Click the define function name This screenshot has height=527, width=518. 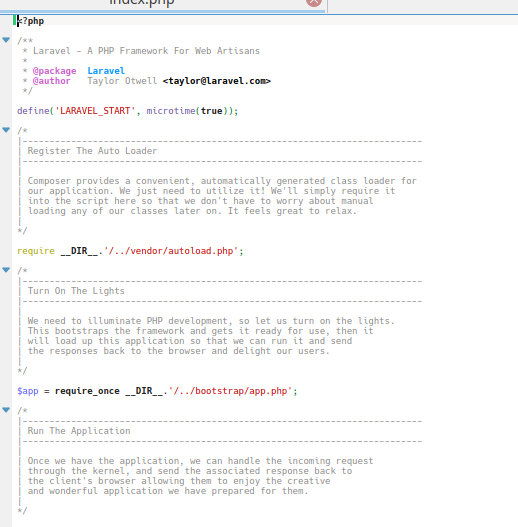click(x=33, y=111)
